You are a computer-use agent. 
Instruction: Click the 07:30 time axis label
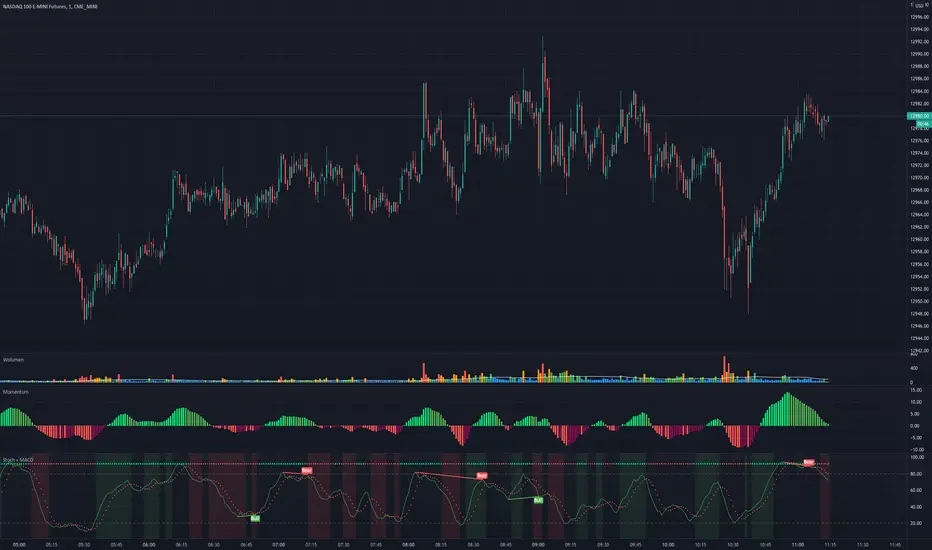pyautogui.click(x=343, y=545)
